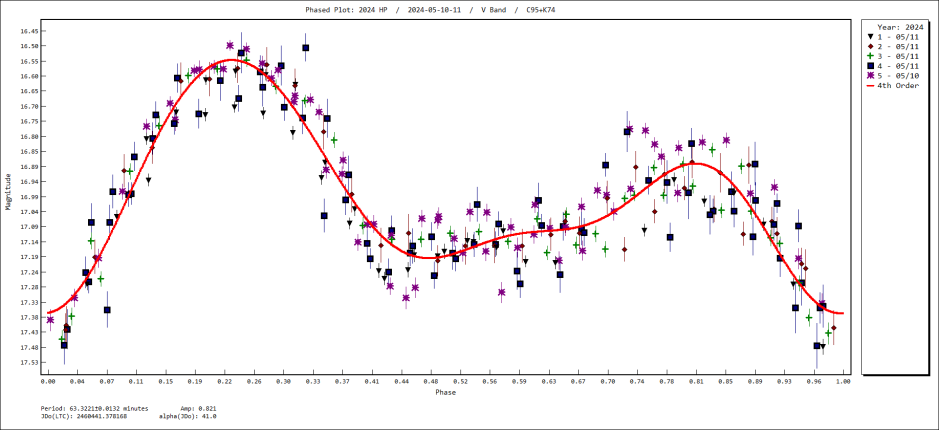940x430 pixels.
Task: Click the brown diamond legend marker for series 2
Action: tap(870, 46)
